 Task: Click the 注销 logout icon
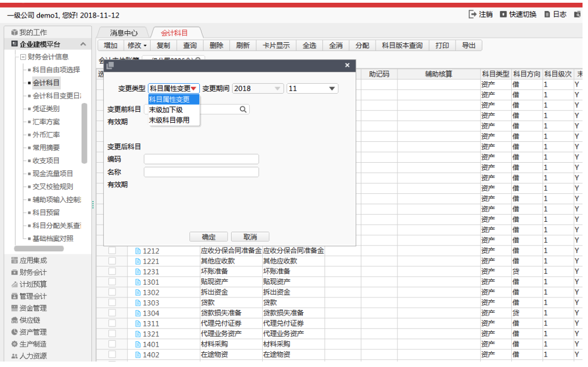click(x=472, y=14)
